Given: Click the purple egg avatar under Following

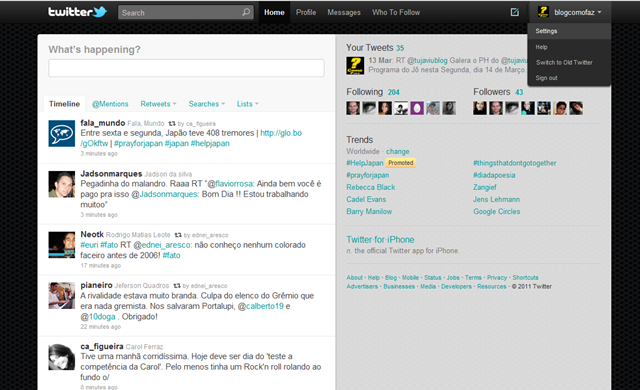Looking at the screenshot, I should (x=417, y=108).
